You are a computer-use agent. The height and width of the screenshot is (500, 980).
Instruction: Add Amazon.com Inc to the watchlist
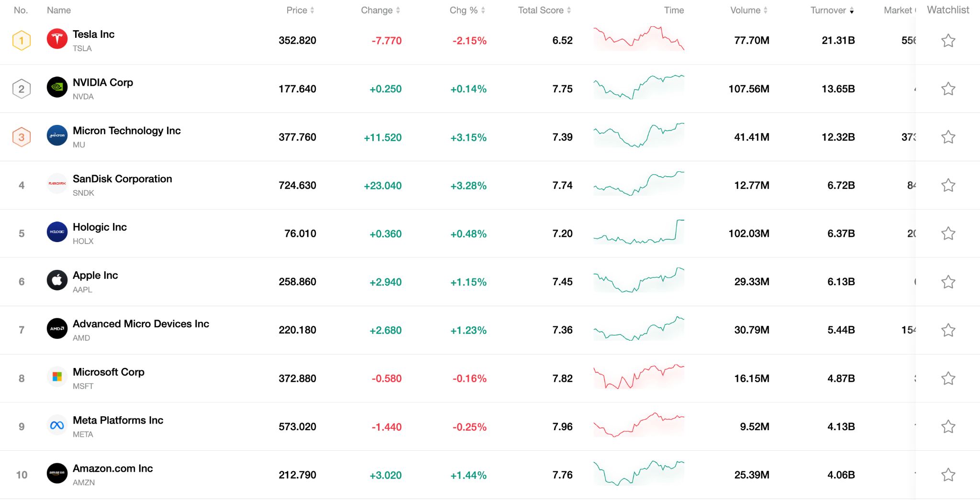(x=948, y=475)
